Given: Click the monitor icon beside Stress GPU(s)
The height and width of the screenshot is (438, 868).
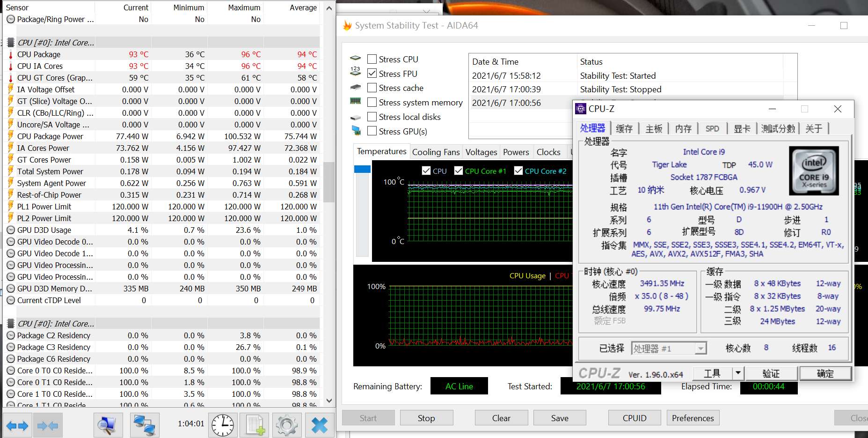Looking at the screenshot, I should tap(356, 130).
